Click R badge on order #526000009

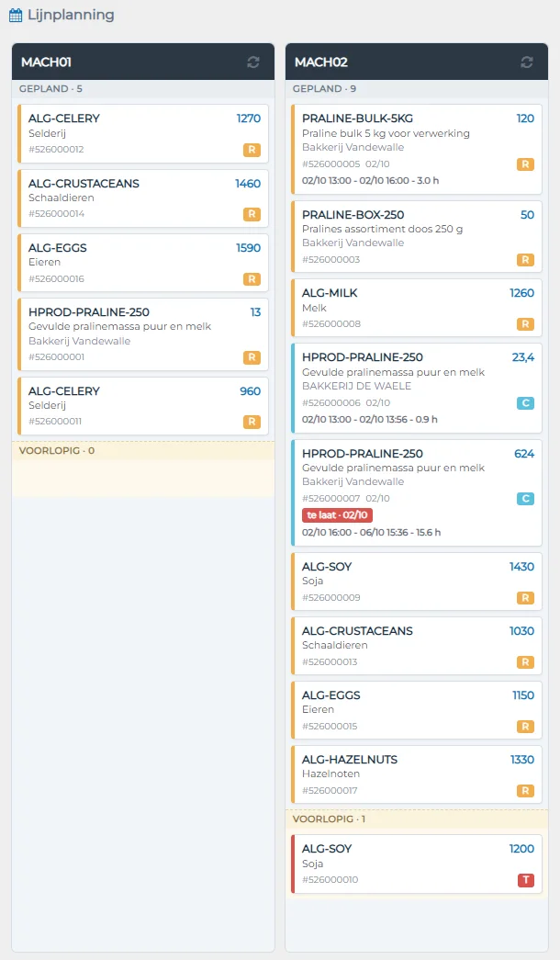click(525, 597)
